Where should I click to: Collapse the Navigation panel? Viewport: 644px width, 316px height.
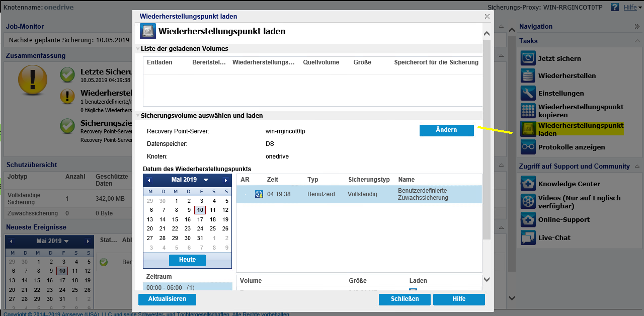(637, 27)
